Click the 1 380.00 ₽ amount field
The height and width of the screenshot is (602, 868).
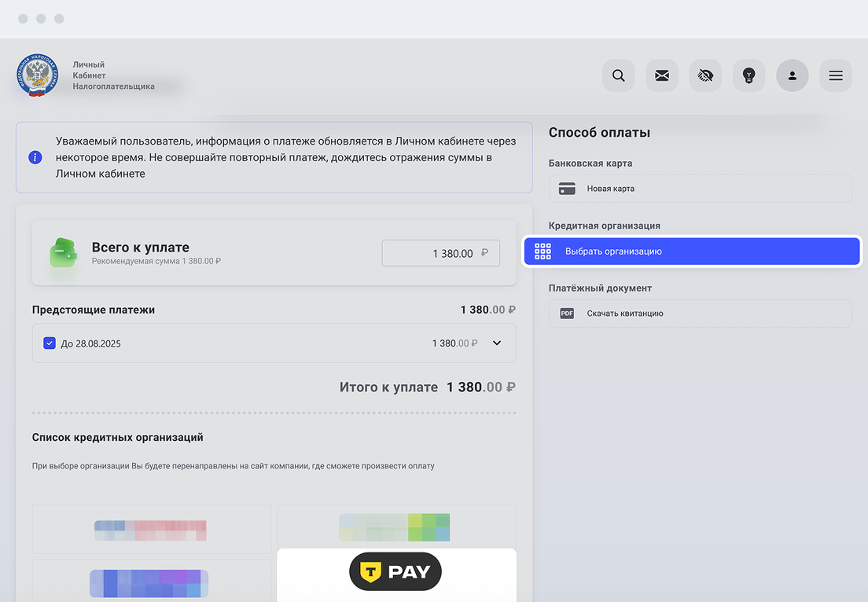point(440,253)
